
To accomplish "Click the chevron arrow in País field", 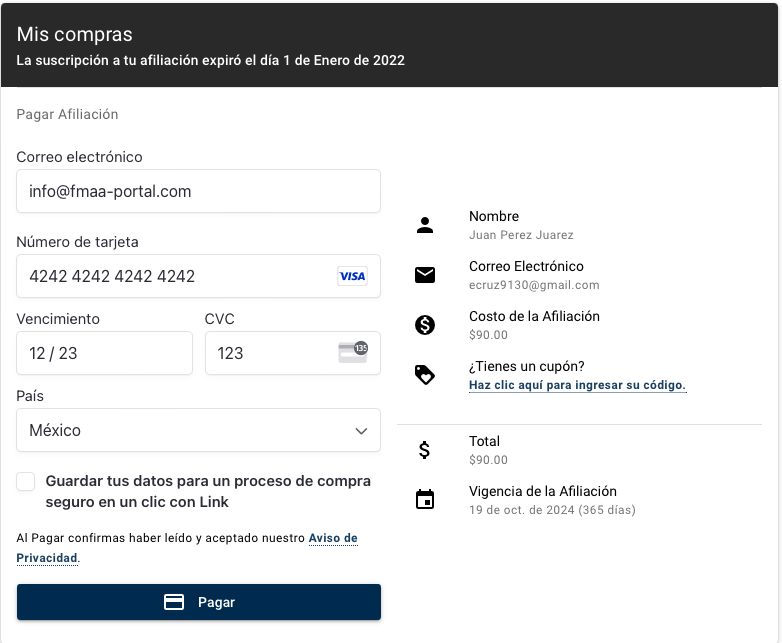I will coord(361,430).
